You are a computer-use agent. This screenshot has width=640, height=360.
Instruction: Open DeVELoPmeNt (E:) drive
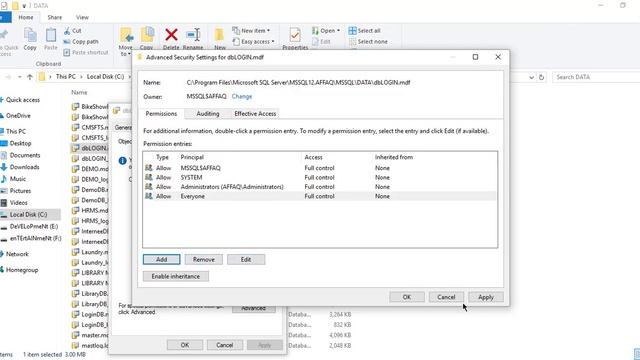tap(33, 226)
